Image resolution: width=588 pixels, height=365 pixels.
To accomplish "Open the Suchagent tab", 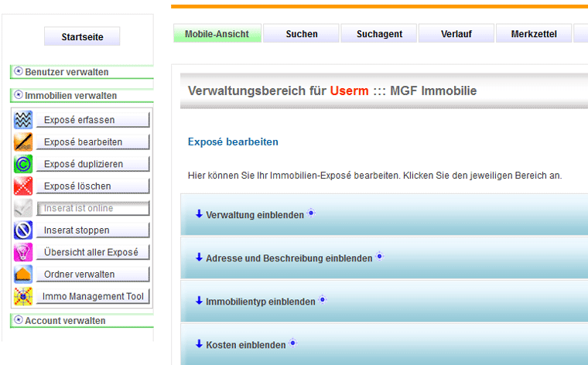I will (378, 34).
